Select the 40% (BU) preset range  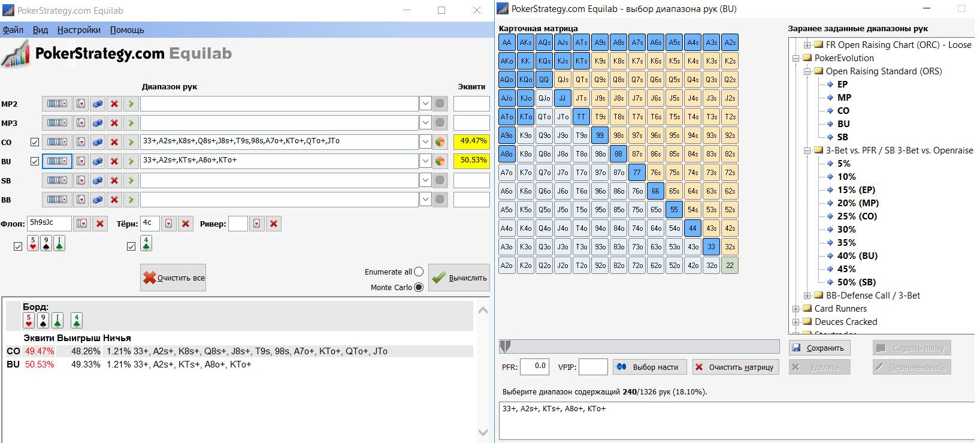coord(857,256)
